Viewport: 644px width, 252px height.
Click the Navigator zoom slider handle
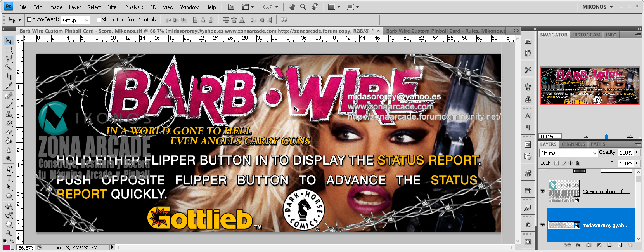pyautogui.click(x=606, y=137)
